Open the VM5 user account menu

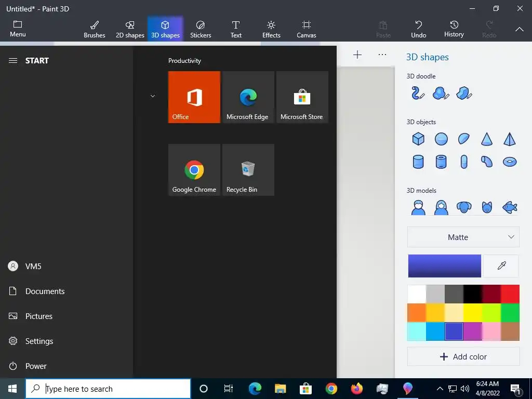66,266
